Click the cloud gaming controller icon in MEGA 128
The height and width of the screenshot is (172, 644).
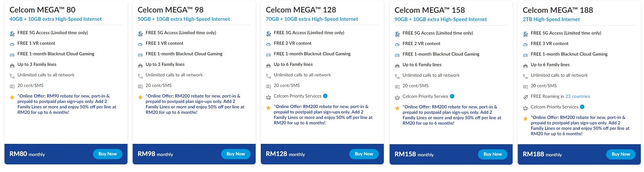tap(268, 55)
